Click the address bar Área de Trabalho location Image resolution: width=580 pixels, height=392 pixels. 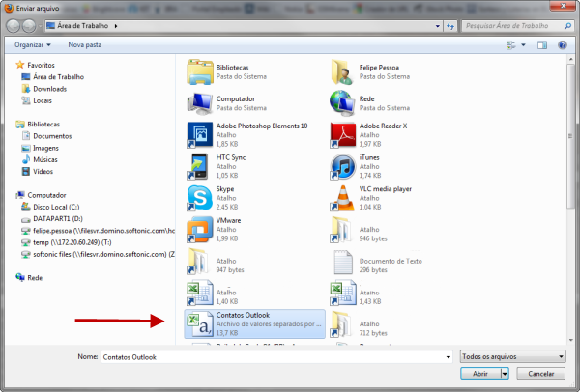click(x=82, y=26)
